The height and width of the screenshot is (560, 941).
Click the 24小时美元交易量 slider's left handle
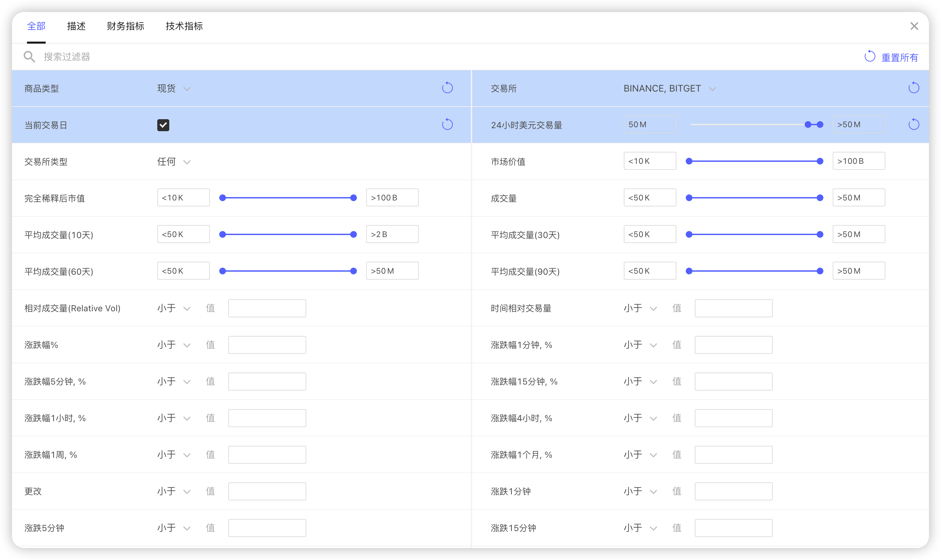[x=808, y=125]
